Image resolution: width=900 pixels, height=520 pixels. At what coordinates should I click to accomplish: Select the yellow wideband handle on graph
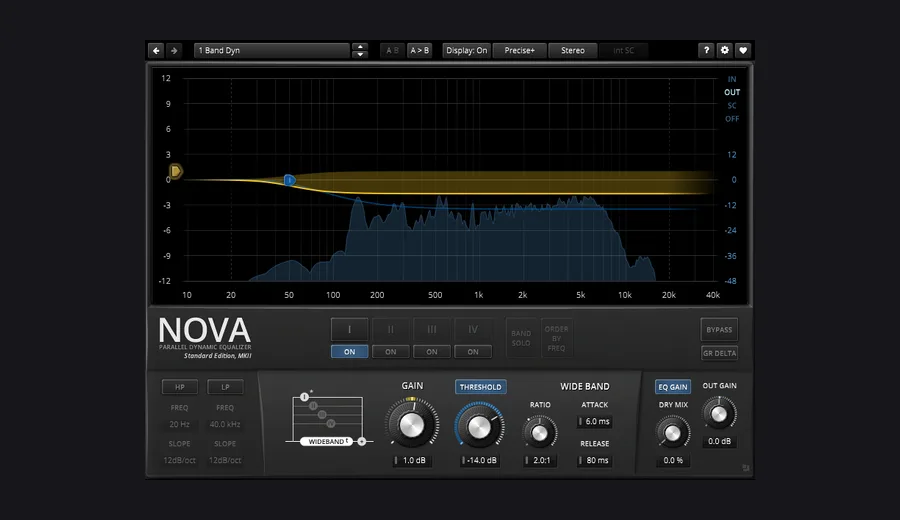point(176,171)
